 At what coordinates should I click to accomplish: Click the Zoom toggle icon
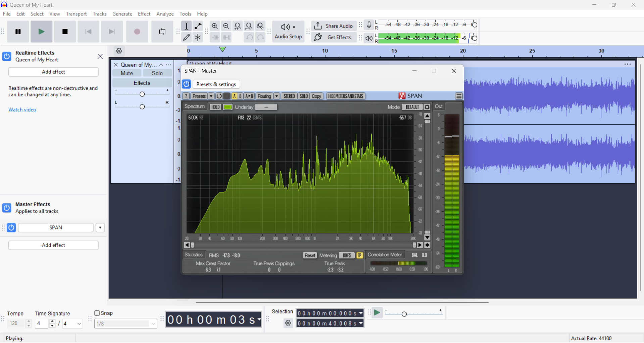tap(260, 26)
